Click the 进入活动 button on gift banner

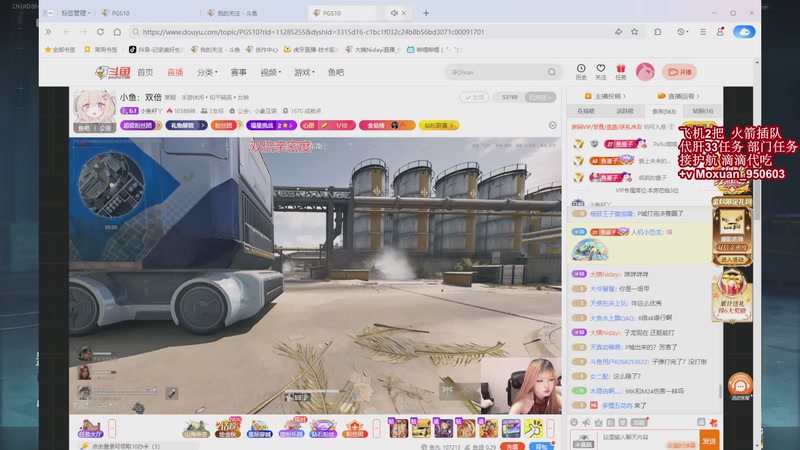pyautogui.click(x=732, y=260)
